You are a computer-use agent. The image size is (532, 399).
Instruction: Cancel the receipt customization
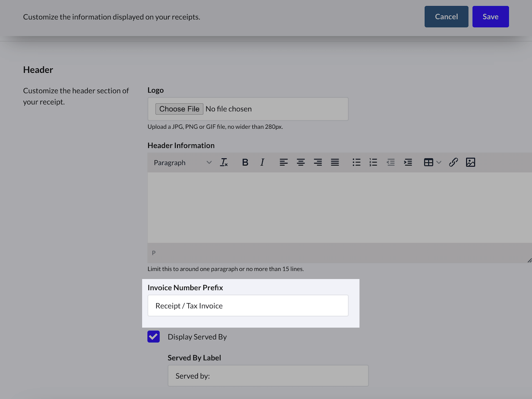[446, 17]
